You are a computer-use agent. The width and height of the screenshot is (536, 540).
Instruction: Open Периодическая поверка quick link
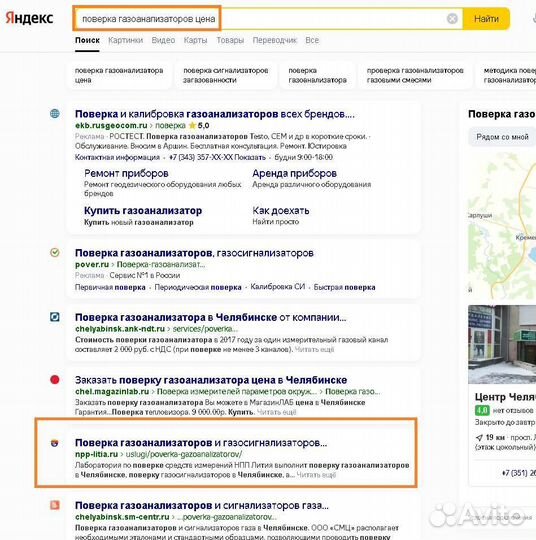pyautogui.click(x=198, y=287)
